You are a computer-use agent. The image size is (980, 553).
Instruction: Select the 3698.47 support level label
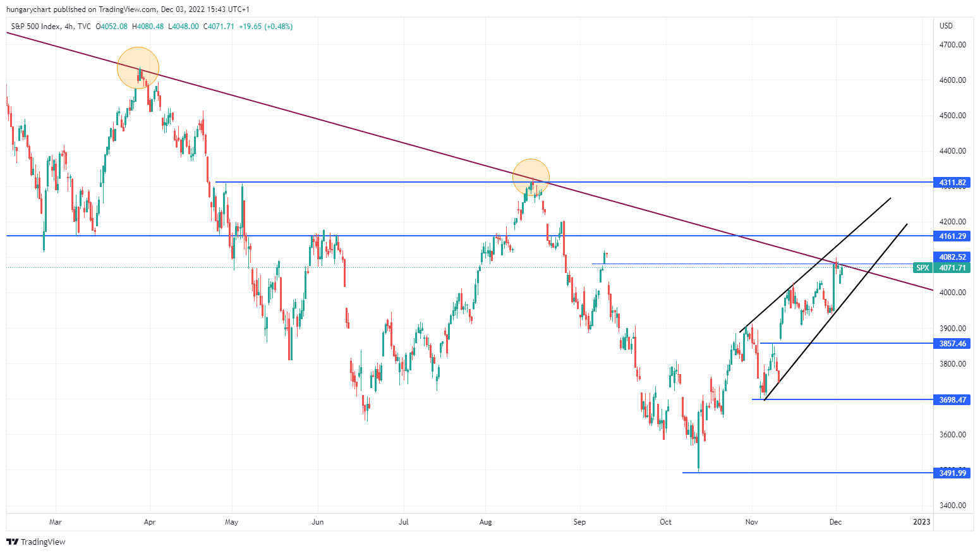tap(952, 400)
